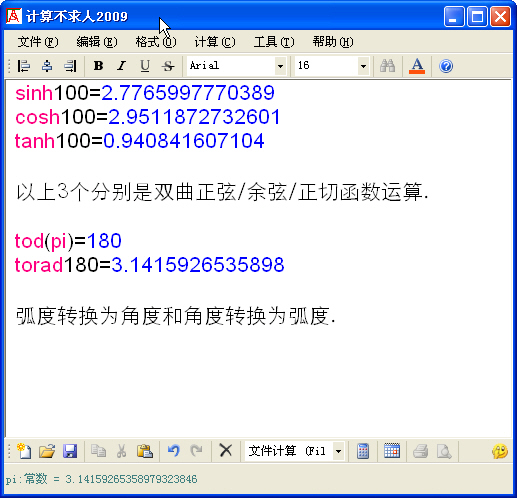Open the 计算(C) menu
Image resolution: width=517 pixels, height=498 pixels.
215,42
